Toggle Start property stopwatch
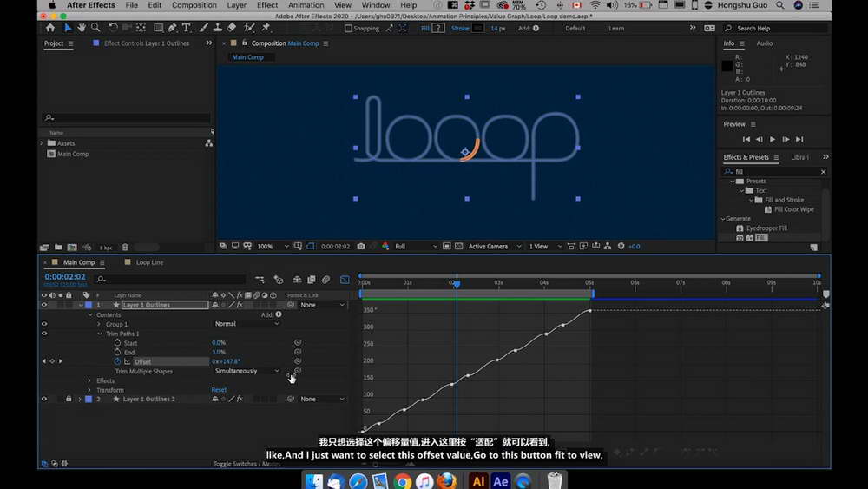 click(x=117, y=343)
